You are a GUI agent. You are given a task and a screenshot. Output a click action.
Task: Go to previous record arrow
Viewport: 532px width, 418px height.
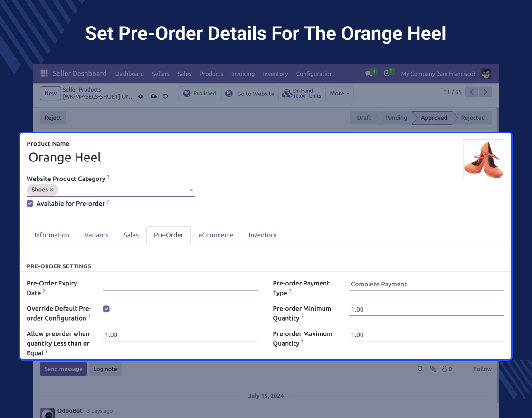click(472, 92)
